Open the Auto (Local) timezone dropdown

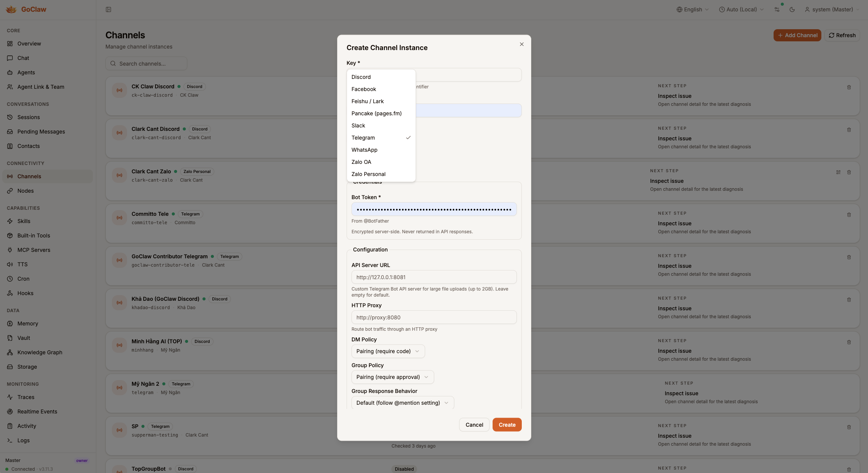click(741, 9)
